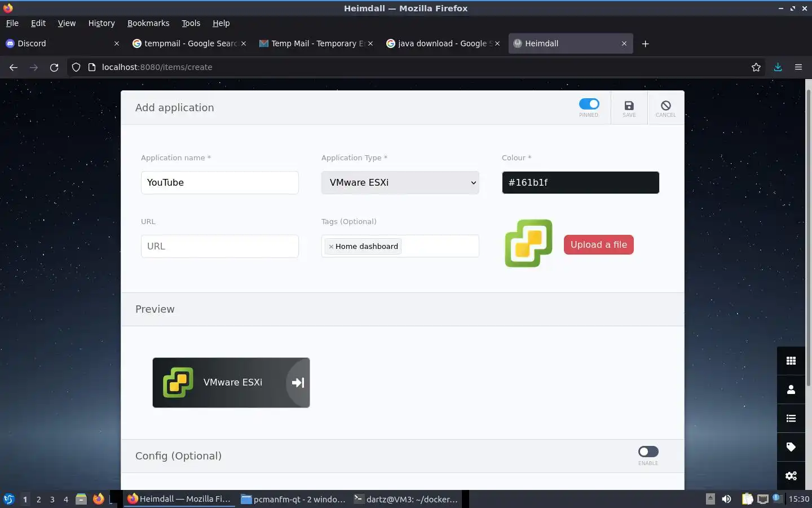Screen dimensions: 812x508
Task: Open the tags icon in sidebar
Action: [x=791, y=447]
